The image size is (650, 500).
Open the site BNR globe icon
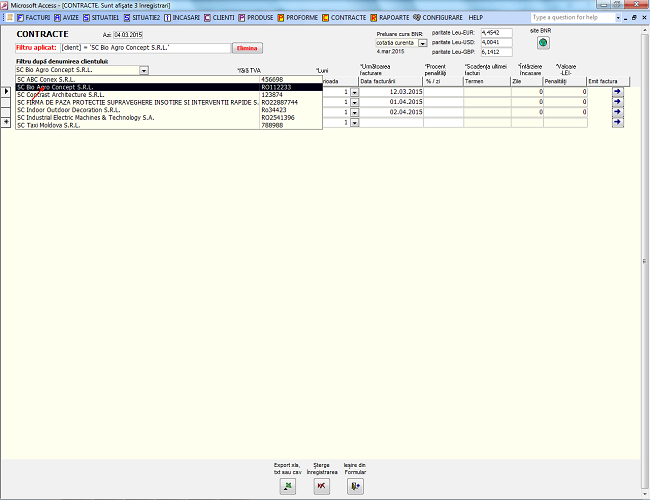click(x=543, y=43)
